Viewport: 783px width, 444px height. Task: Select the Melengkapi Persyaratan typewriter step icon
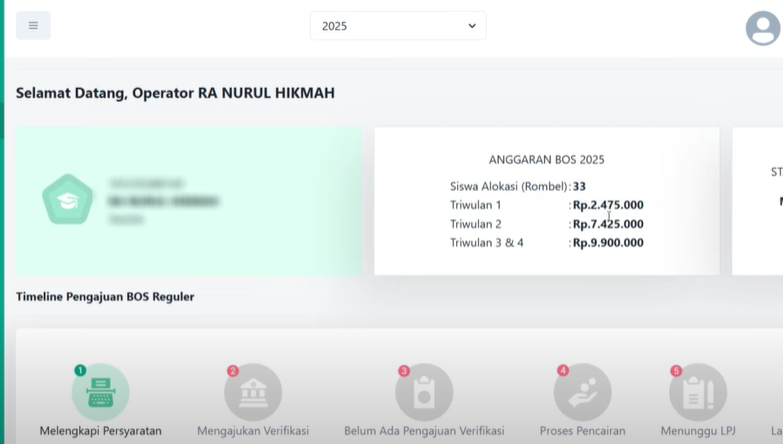pos(100,392)
